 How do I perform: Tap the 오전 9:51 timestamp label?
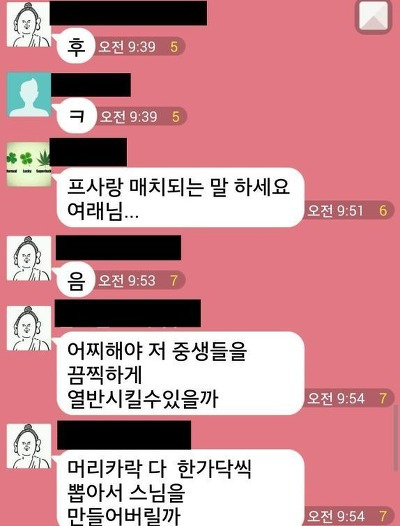point(335,211)
